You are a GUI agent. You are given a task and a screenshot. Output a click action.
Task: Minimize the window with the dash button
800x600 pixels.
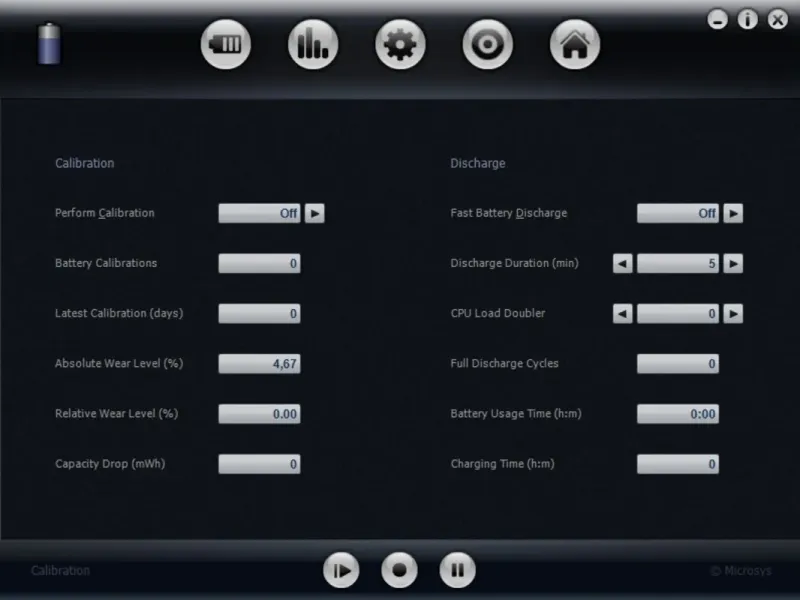(x=717, y=20)
